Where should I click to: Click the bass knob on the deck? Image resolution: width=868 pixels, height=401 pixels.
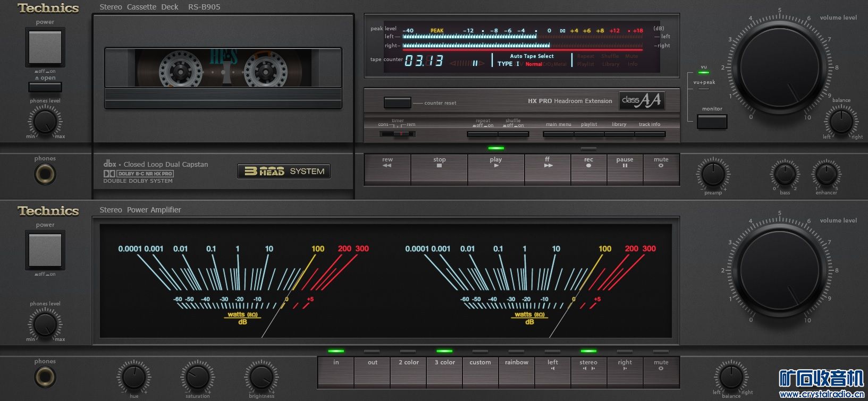tap(785, 174)
